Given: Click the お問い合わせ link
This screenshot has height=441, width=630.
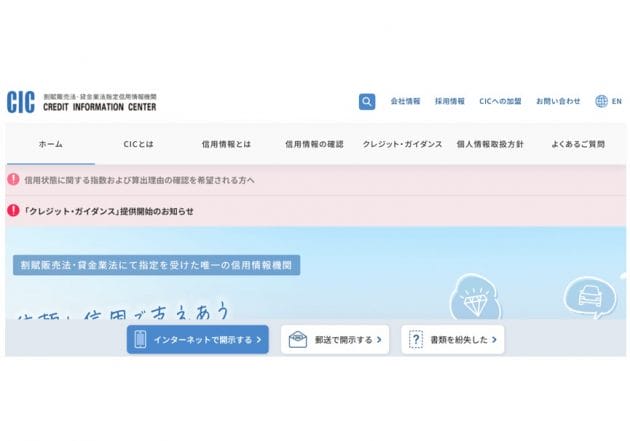Looking at the screenshot, I should [x=557, y=101].
